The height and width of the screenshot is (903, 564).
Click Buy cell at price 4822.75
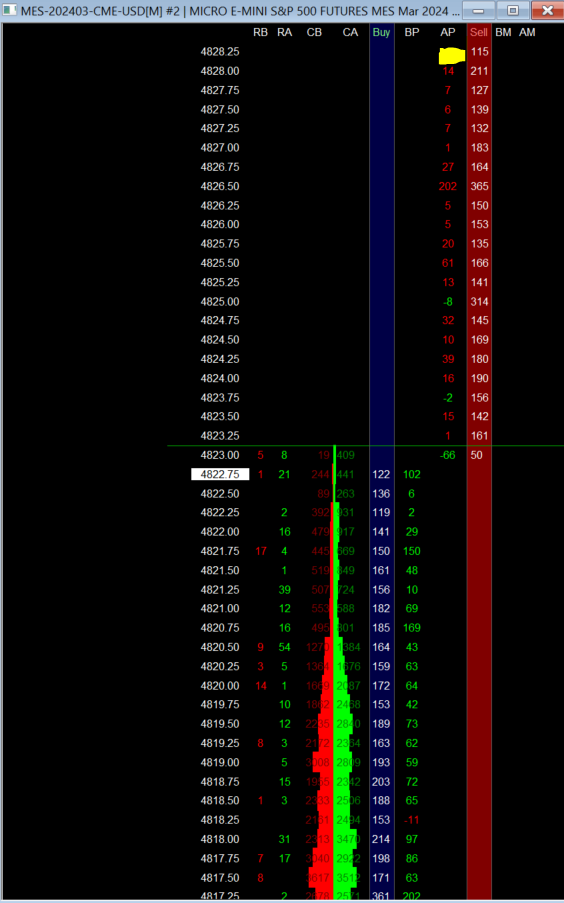(x=381, y=474)
